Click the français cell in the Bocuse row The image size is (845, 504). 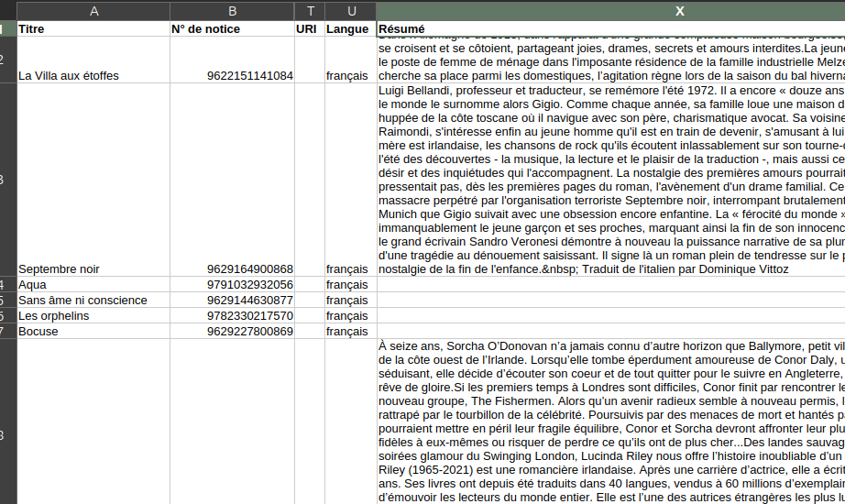[x=350, y=331]
